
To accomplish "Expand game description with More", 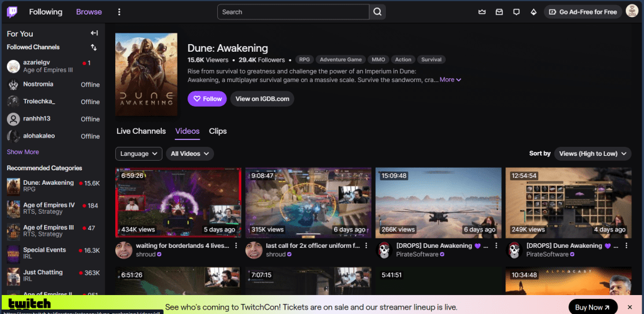I will tap(451, 80).
